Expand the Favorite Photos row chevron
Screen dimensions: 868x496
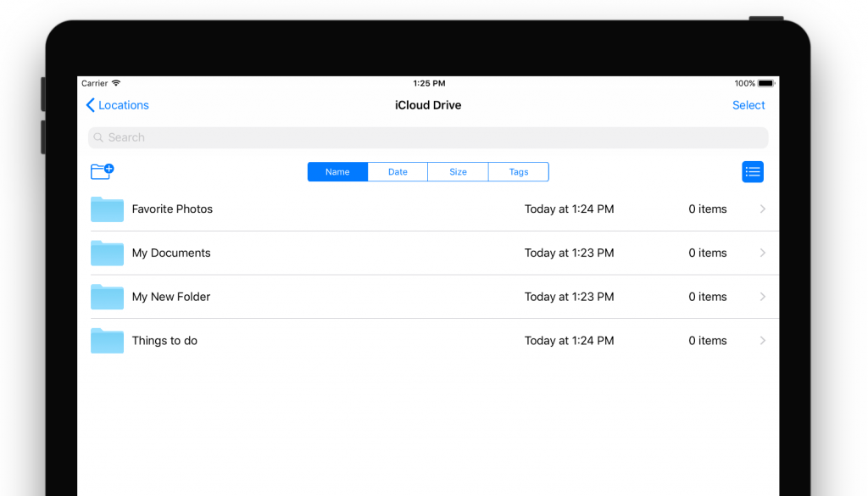point(761,209)
